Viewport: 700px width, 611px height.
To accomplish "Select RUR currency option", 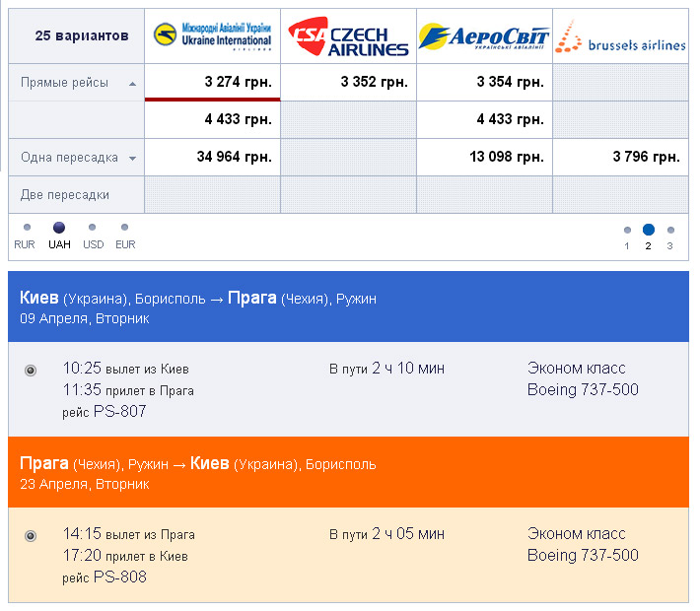I will (27, 228).
